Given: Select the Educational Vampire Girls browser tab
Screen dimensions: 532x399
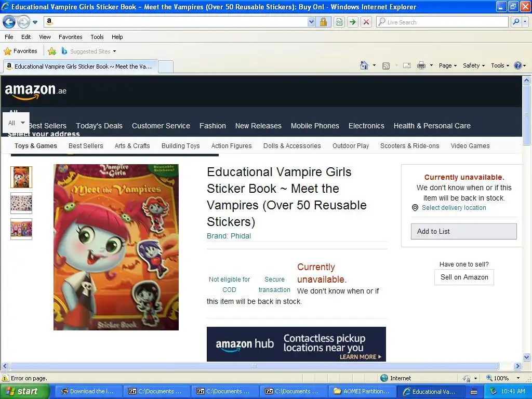Looking at the screenshot, I should tap(81, 66).
